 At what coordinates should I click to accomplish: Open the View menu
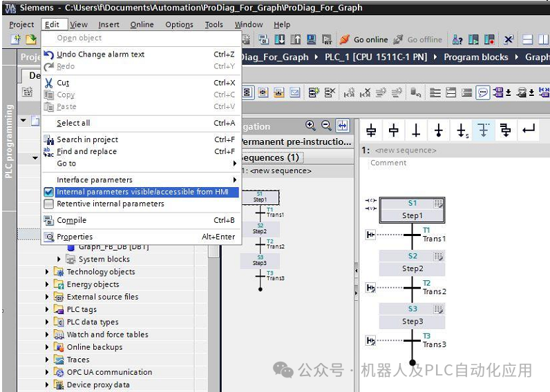[79, 25]
